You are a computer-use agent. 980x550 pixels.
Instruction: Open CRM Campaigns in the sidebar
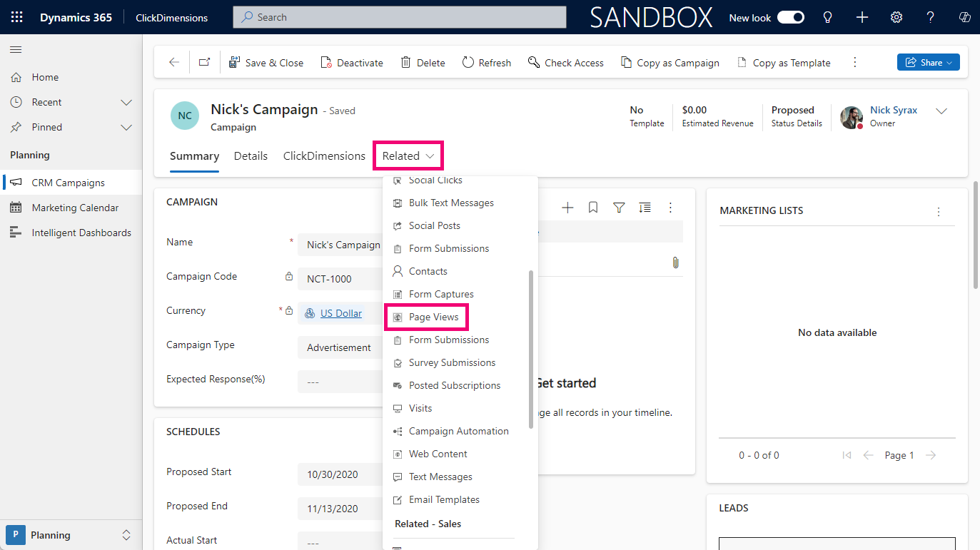click(x=71, y=183)
